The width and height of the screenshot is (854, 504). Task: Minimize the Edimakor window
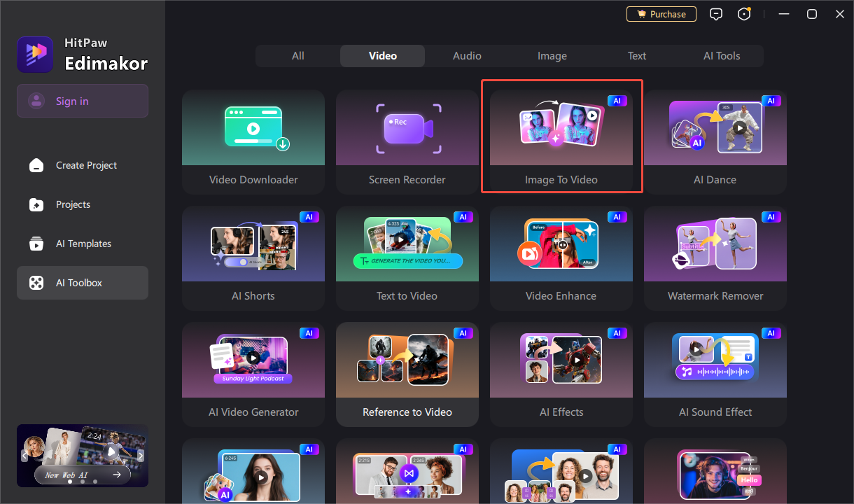785,14
